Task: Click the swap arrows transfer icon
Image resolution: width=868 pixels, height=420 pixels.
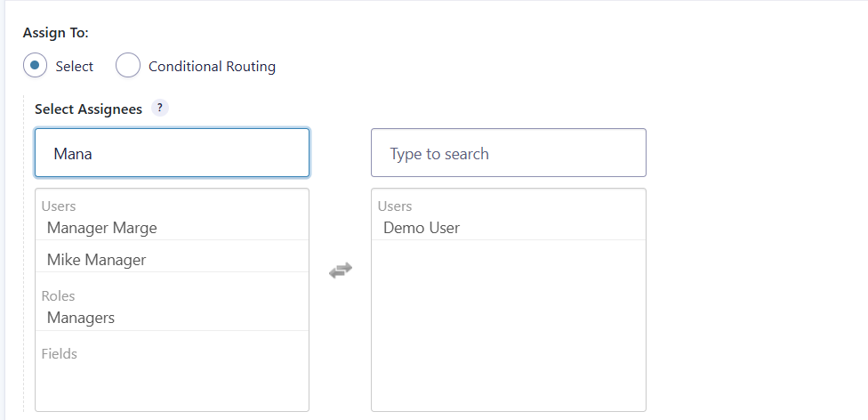Action: 341,271
